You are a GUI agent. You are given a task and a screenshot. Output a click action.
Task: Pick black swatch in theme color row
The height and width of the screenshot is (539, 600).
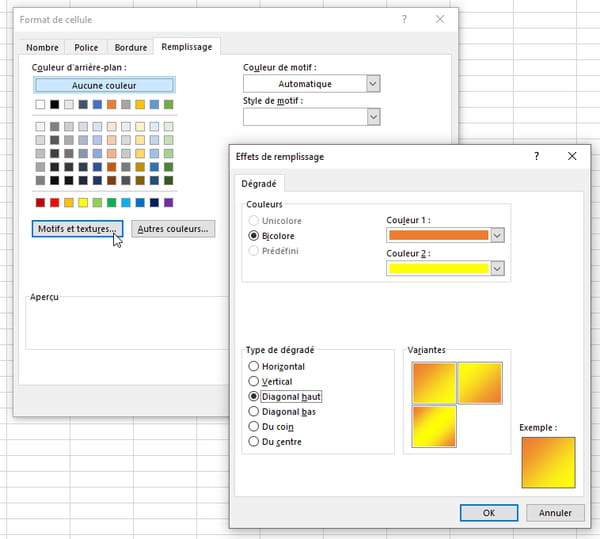(x=55, y=104)
